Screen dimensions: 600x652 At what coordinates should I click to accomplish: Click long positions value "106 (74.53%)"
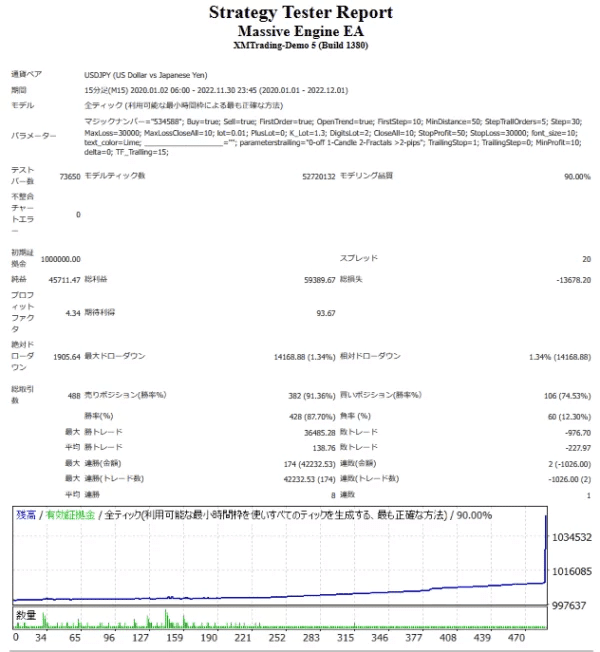pyautogui.click(x=567, y=396)
